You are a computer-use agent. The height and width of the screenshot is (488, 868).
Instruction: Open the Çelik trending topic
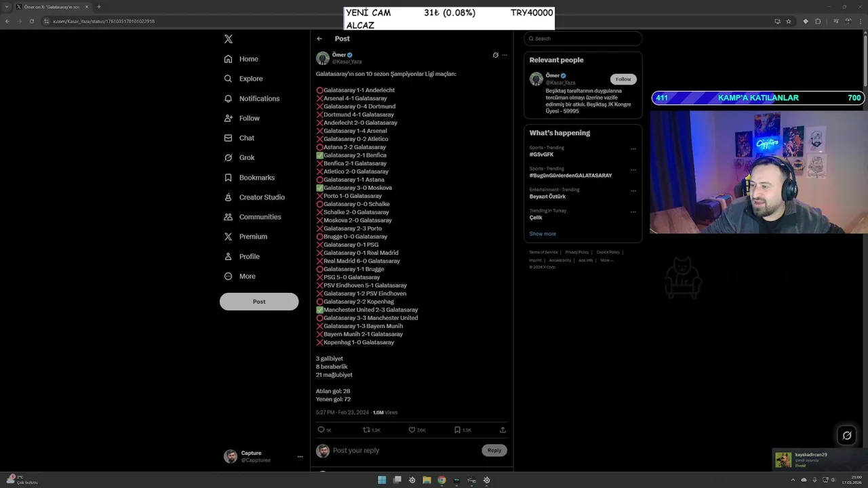[536, 218]
